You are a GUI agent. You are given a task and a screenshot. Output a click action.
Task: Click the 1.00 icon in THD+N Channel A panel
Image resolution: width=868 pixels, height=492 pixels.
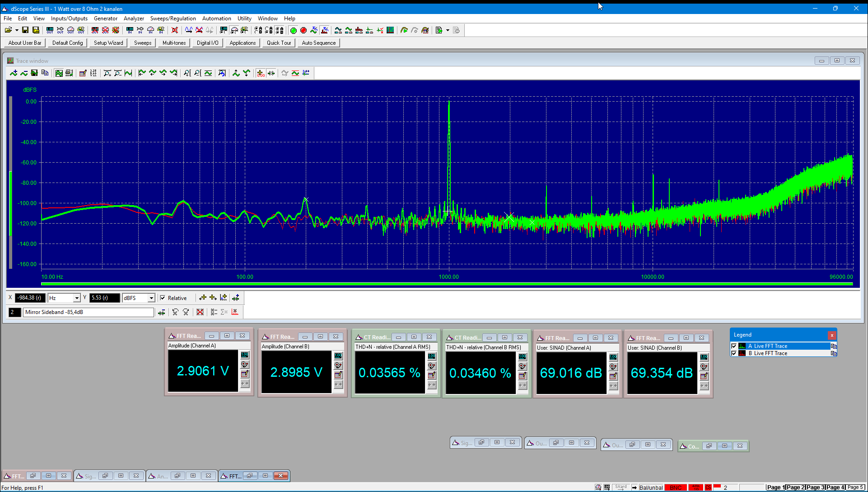coord(432,356)
